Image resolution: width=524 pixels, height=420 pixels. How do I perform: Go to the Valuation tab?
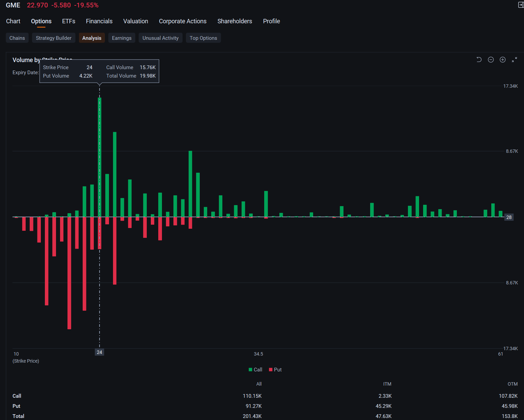click(x=136, y=21)
